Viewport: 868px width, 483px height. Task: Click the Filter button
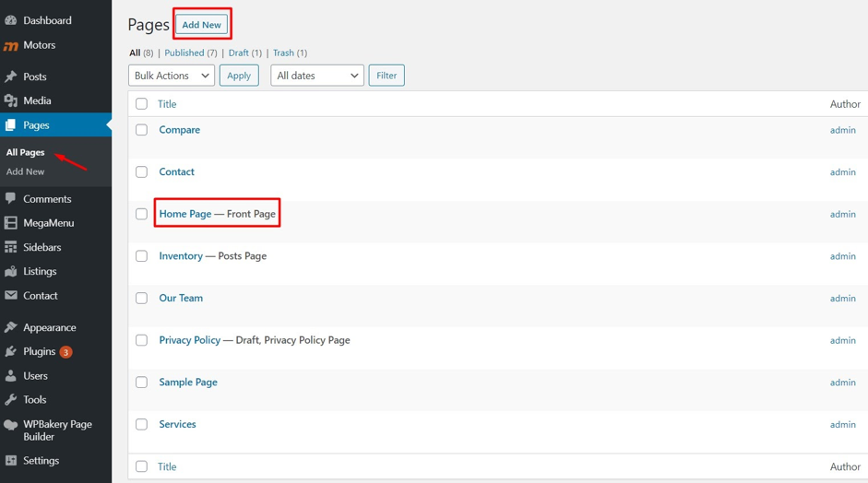click(x=386, y=76)
